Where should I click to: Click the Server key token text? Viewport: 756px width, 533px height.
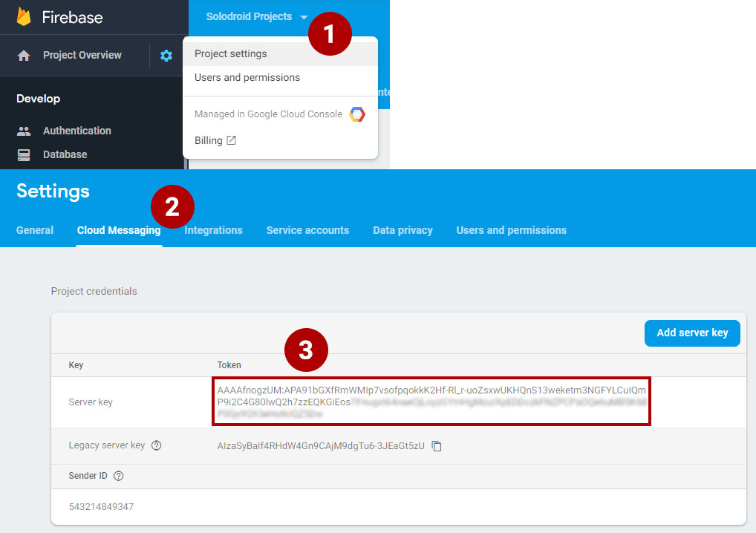(431, 396)
